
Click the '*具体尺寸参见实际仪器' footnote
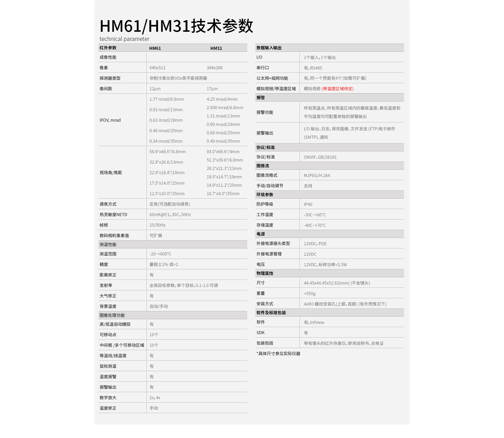(x=278, y=354)
